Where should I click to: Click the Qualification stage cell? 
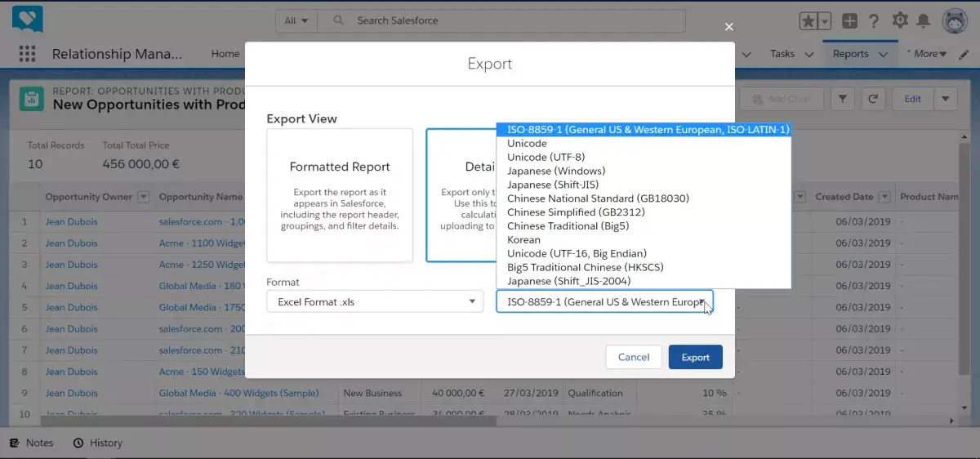point(595,393)
